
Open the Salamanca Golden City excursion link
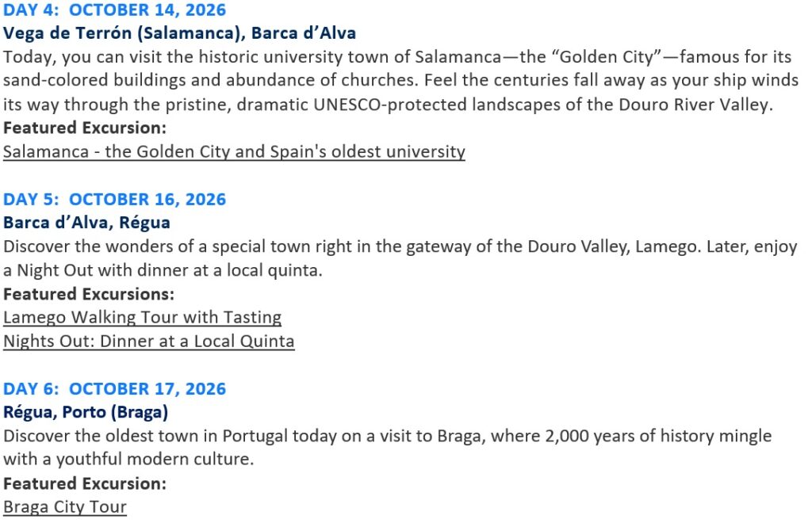coord(234,151)
